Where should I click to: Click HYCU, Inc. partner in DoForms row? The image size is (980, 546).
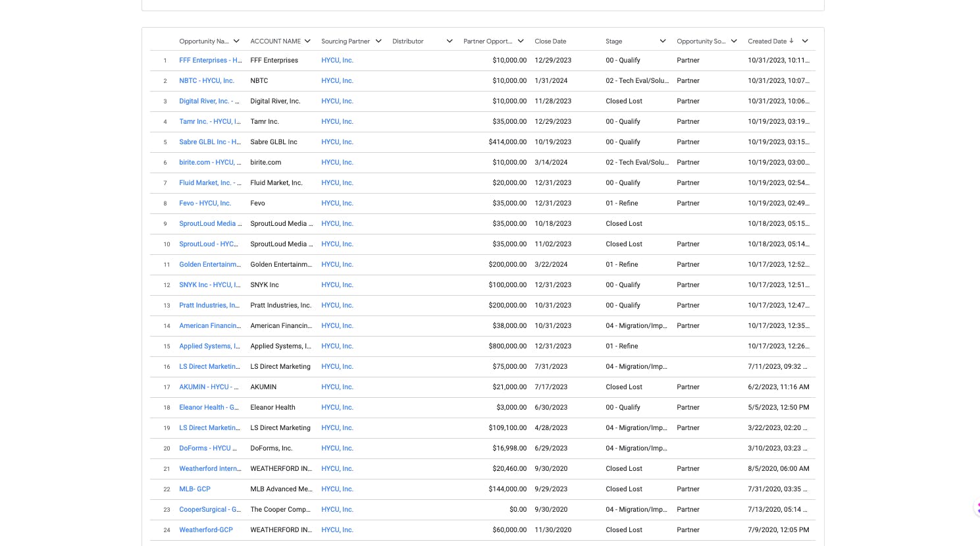tap(337, 448)
